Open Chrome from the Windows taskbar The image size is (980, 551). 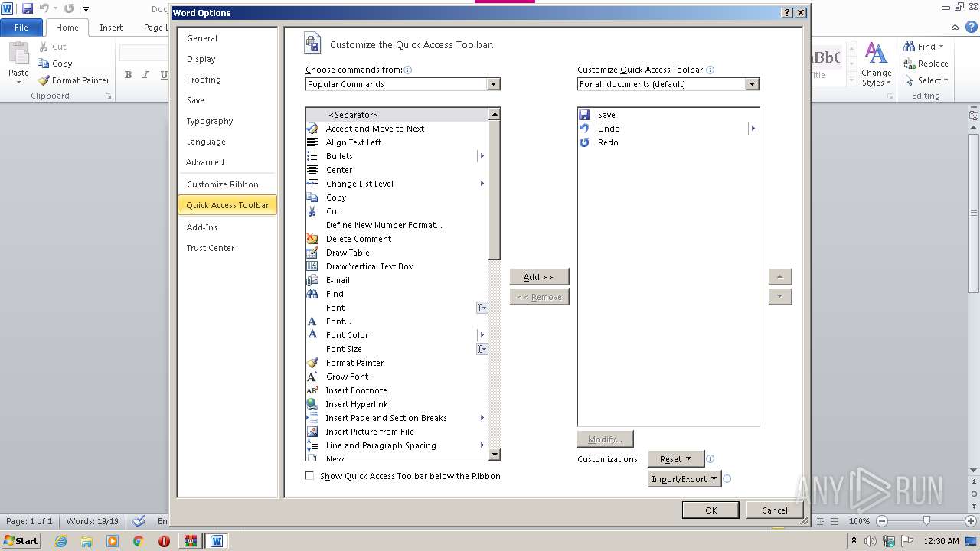[x=138, y=541]
